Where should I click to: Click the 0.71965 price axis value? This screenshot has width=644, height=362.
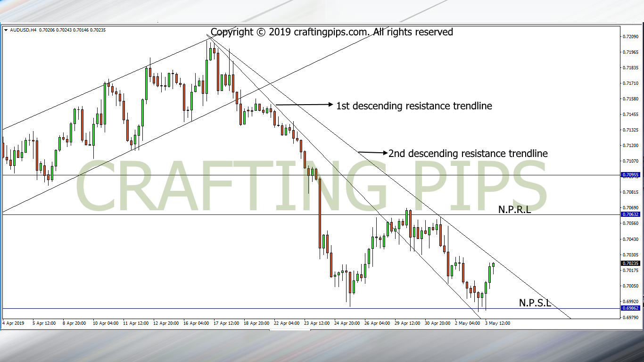coord(630,52)
